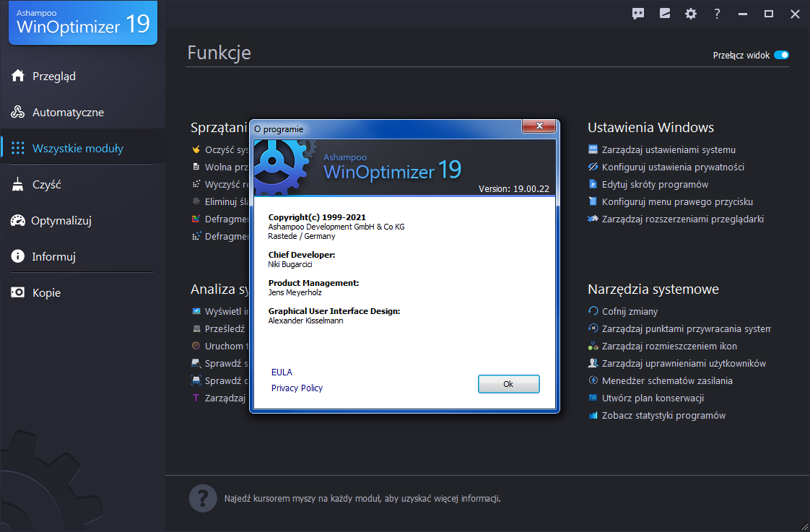Confirm the About dialog with Ok
This screenshot has width=810, height=532.
[508, 384]
